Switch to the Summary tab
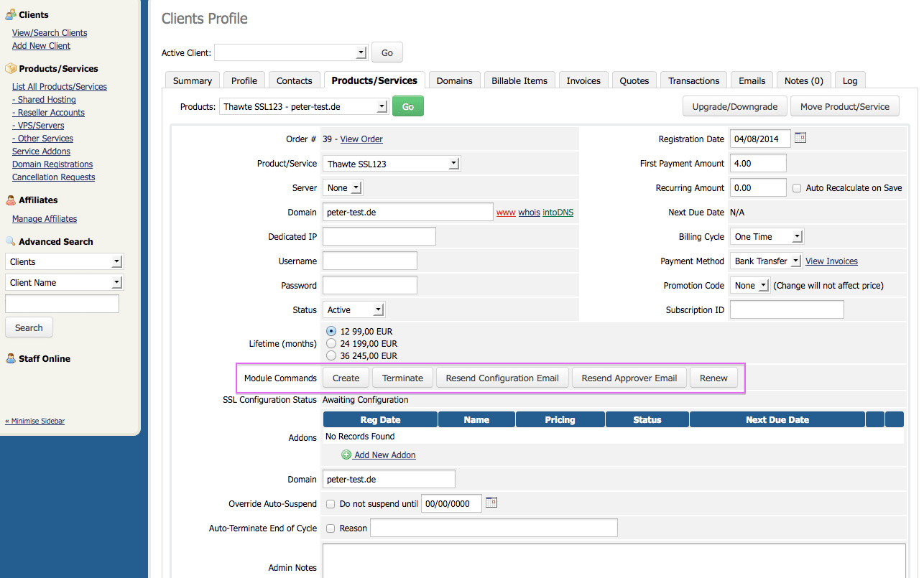Screen dimensions: 924x578 pyautogui.click(x=193, y=80)
